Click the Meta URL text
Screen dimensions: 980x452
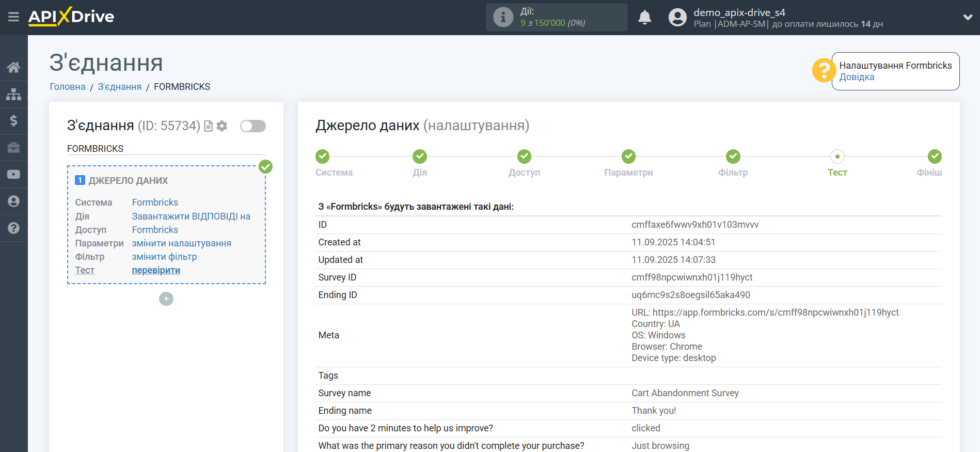coord(765,313)
